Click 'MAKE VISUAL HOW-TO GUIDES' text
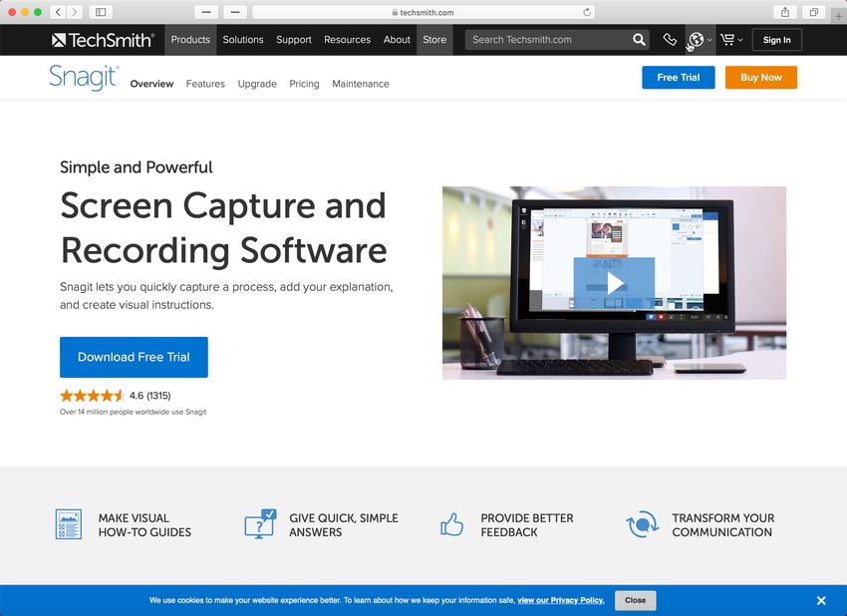847x616 pixels. [144, 524]
